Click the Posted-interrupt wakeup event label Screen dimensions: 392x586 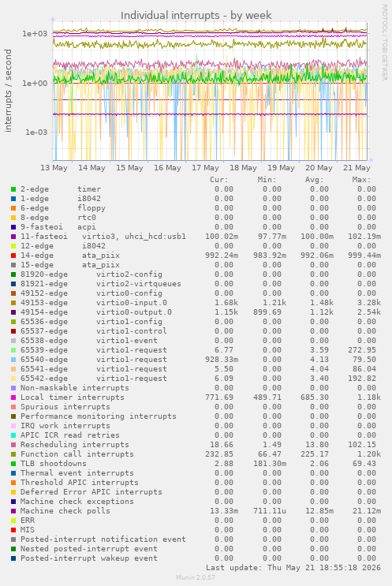point(89,558)
